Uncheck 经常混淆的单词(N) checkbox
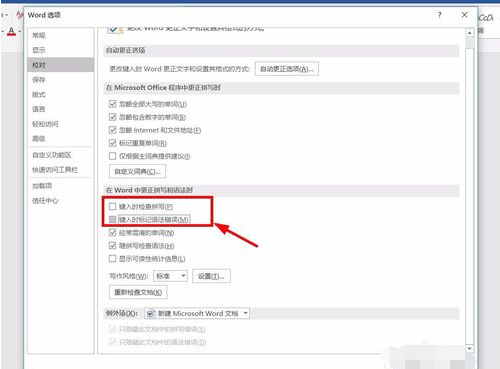The image size is (500, 369). click(113, 233)
